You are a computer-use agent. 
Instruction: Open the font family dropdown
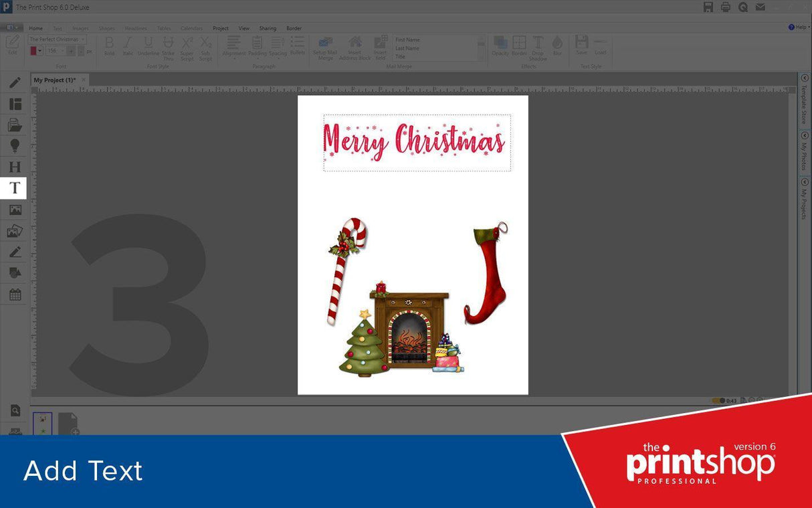click(56, 39)
